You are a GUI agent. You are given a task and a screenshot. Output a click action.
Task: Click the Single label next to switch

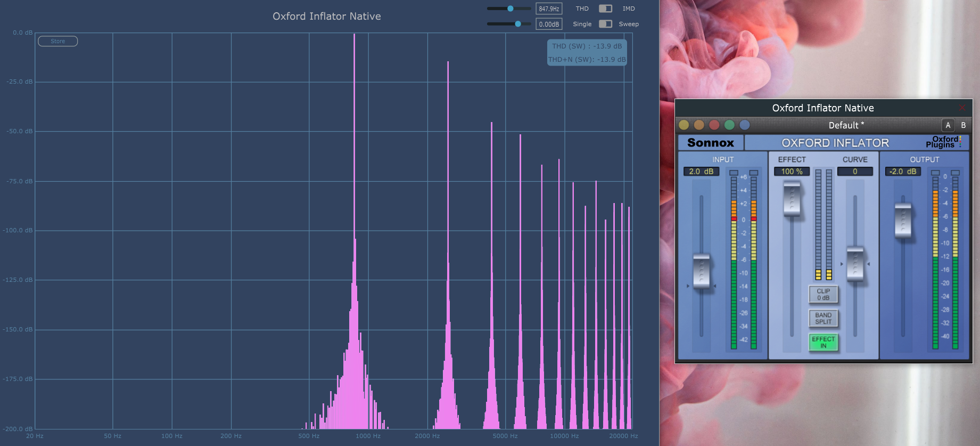(x=582, y=24)
